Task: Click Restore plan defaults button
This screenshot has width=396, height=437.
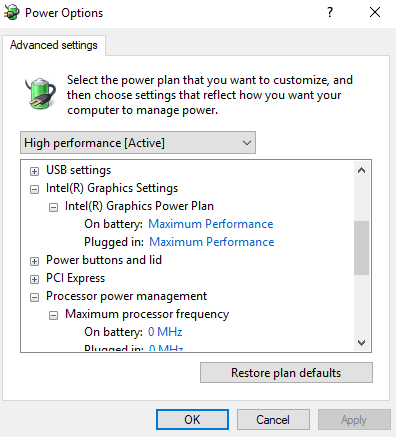Action: pos(286,373)
